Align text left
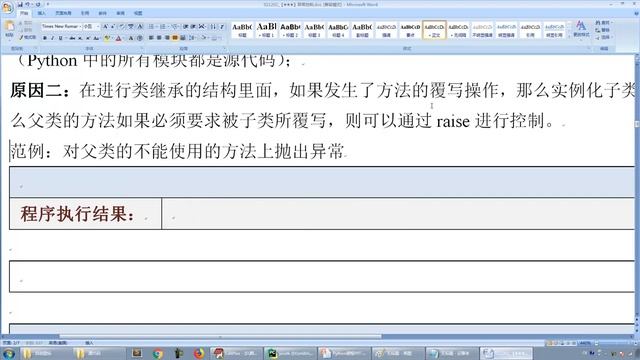The height and width of the screenshot is (360, 640). click(151, 38)
